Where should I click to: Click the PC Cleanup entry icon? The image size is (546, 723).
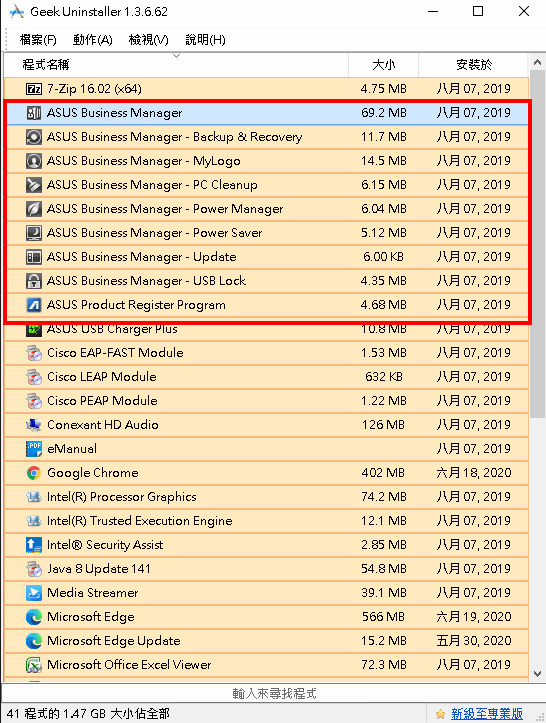(x=34, y=184)
